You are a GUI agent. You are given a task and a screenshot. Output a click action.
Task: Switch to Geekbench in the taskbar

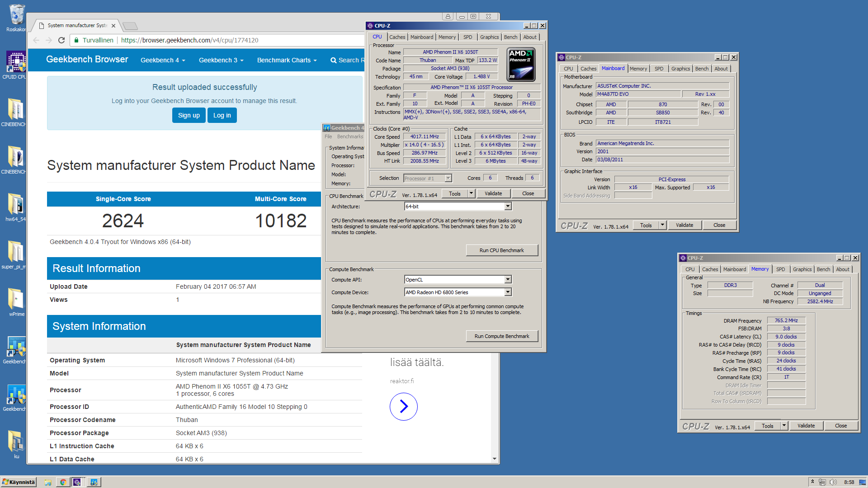point(94,482)
